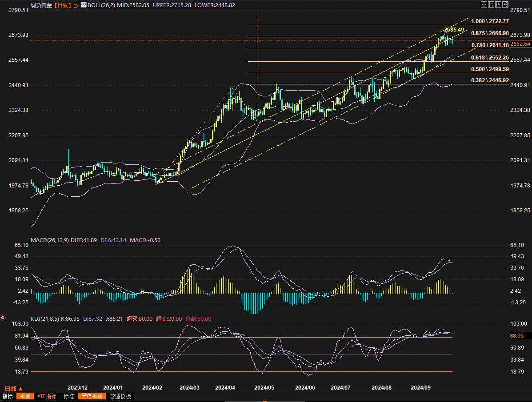The height and width of the screenshot is (402, 532).
Task: Click the red record dot at left edge
Action: point(3,318)
